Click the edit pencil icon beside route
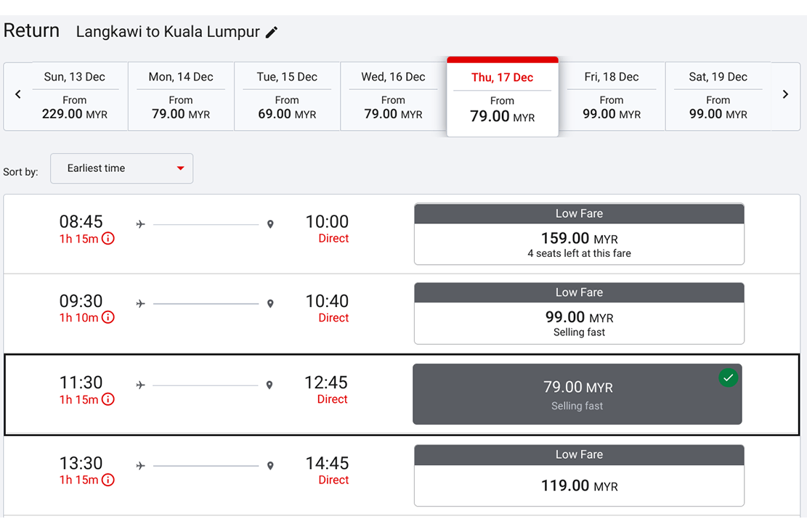 click(x=272, y=32)
